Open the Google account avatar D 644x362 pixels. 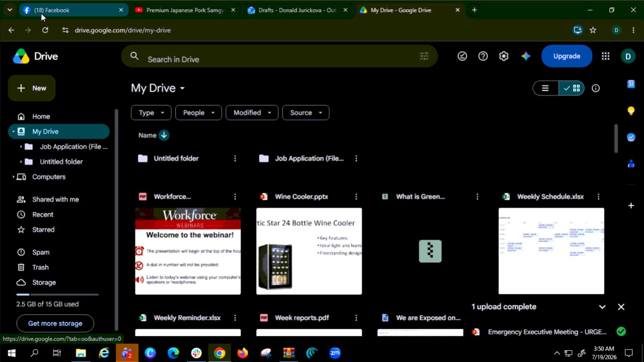click(x=628, y=56)
